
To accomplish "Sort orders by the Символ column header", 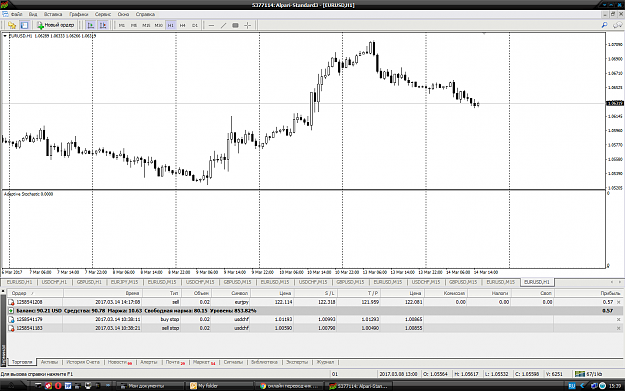I will (232, 293).
